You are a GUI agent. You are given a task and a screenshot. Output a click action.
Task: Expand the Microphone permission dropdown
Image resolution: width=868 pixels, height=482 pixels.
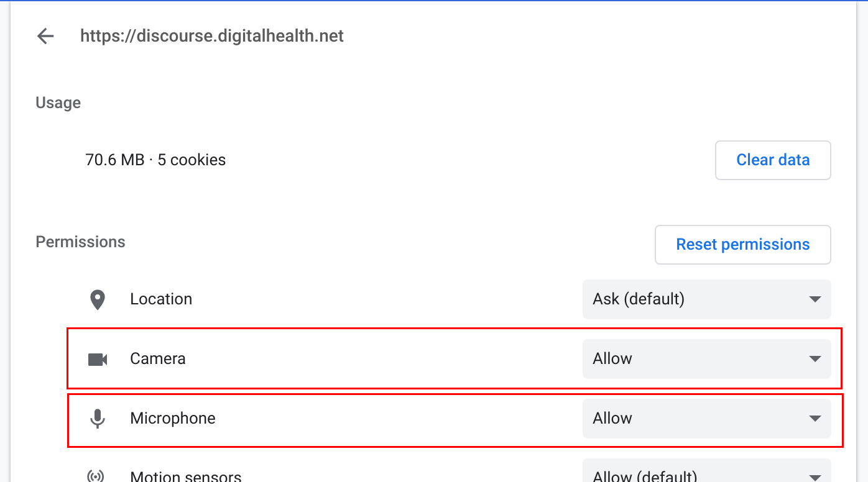click(x=706, y=419)
